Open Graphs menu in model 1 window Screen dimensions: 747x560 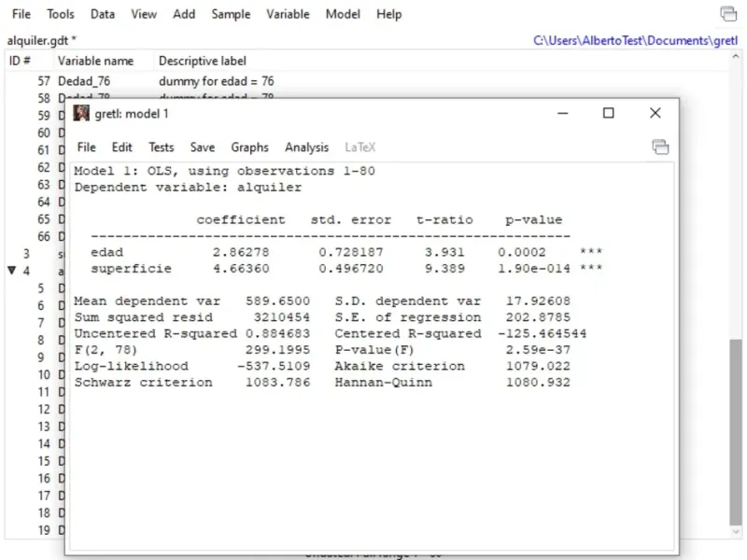tap(249, 147)
